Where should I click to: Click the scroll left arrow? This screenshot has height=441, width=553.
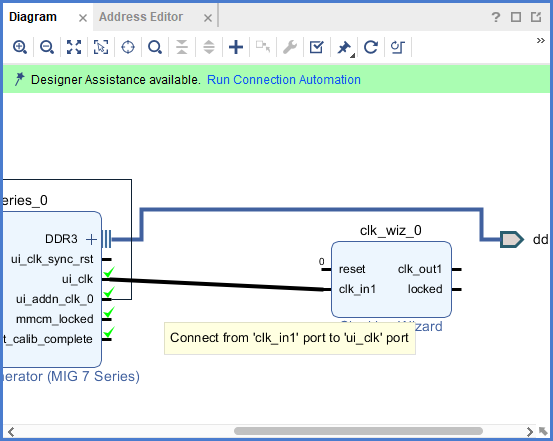coord(11,431)
